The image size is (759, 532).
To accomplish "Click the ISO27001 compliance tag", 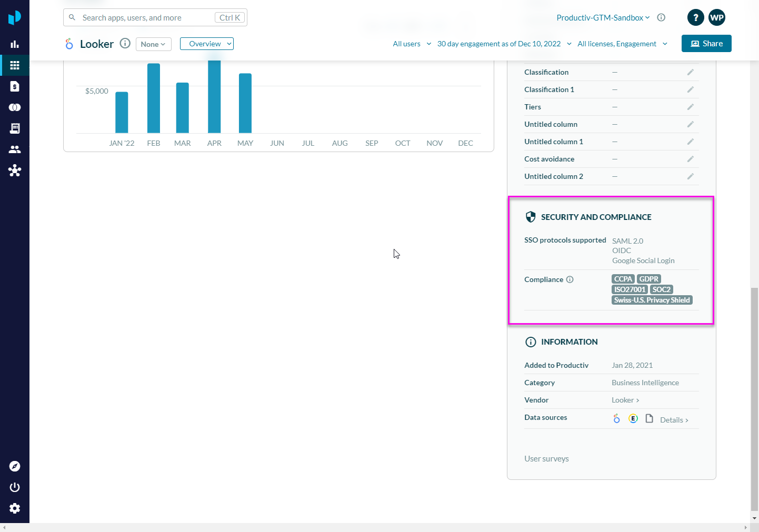I will coord(630,289).
